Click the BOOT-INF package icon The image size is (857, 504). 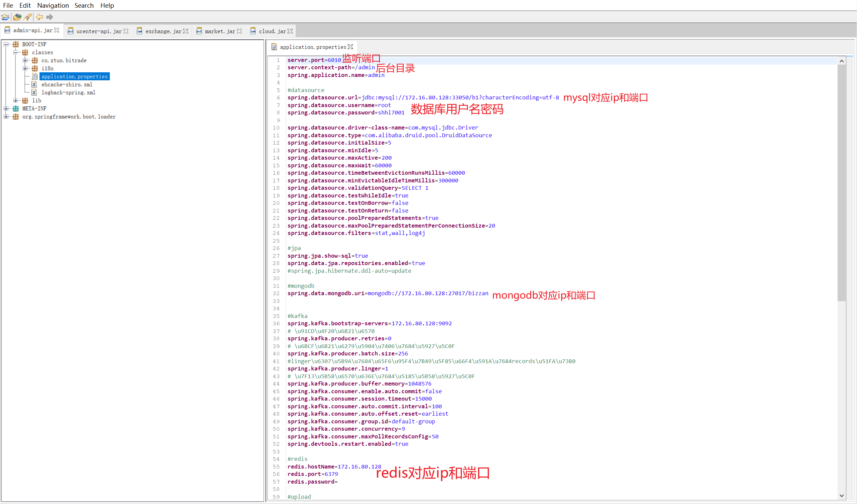pos(16,45)
